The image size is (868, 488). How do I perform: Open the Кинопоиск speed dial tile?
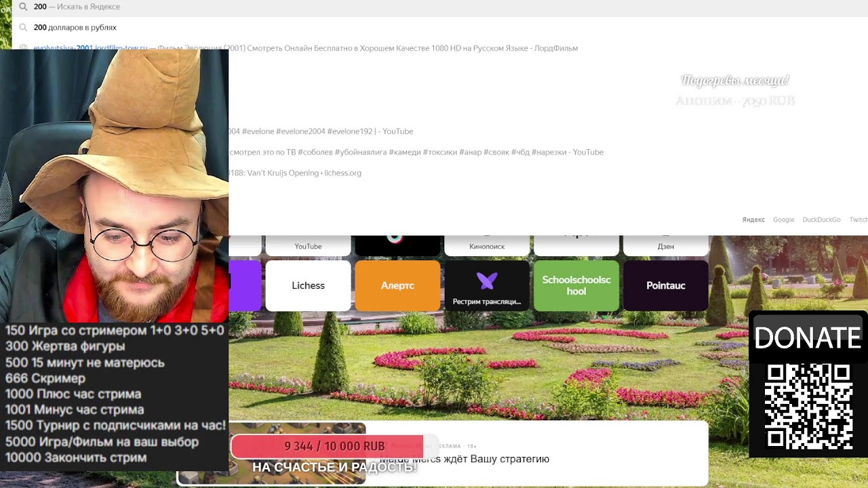(x=487, y=245)
